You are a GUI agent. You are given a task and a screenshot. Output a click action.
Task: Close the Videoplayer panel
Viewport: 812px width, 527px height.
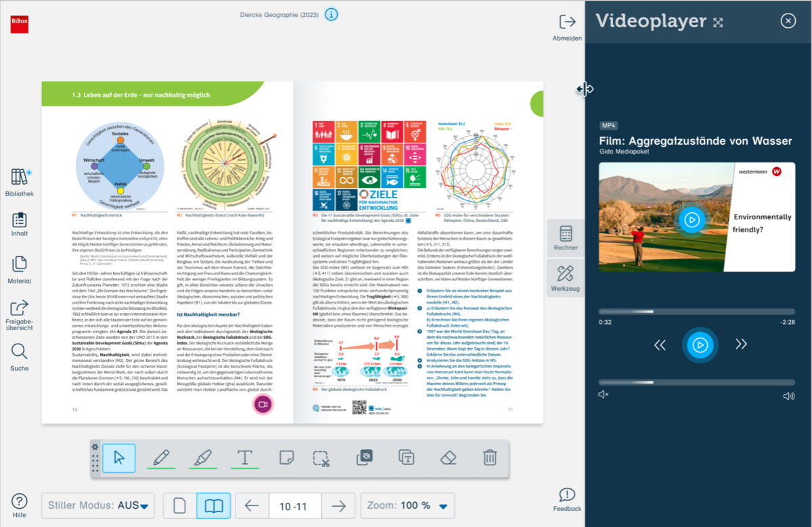click(788, 21)
